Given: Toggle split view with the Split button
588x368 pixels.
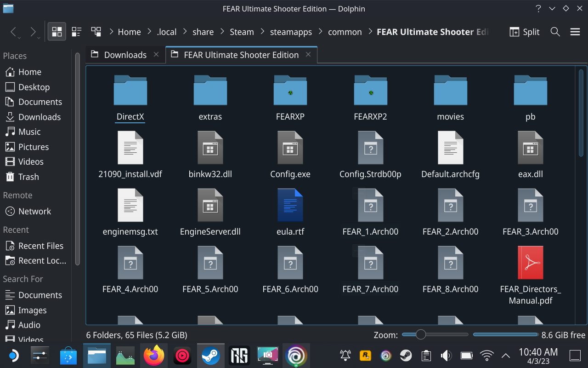Looking at the screenshot, I should [x=524, y=32].
